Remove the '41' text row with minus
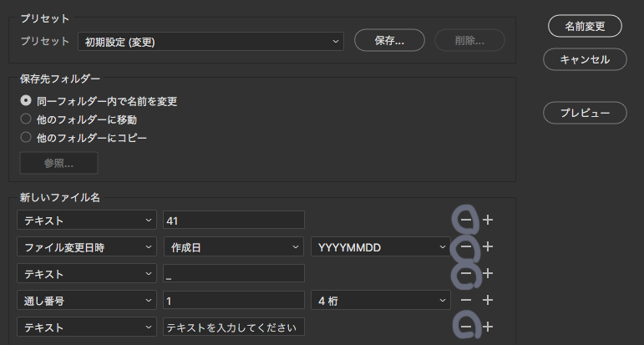 [x=466, y=221]
